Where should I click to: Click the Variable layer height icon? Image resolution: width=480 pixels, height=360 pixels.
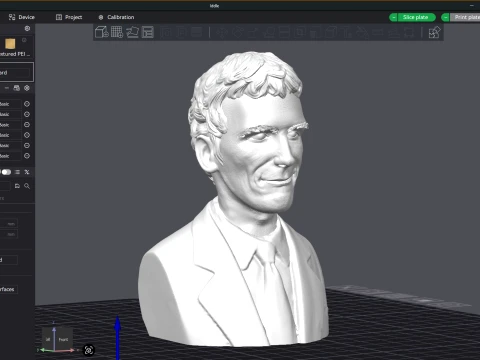(x=196, y=32)
